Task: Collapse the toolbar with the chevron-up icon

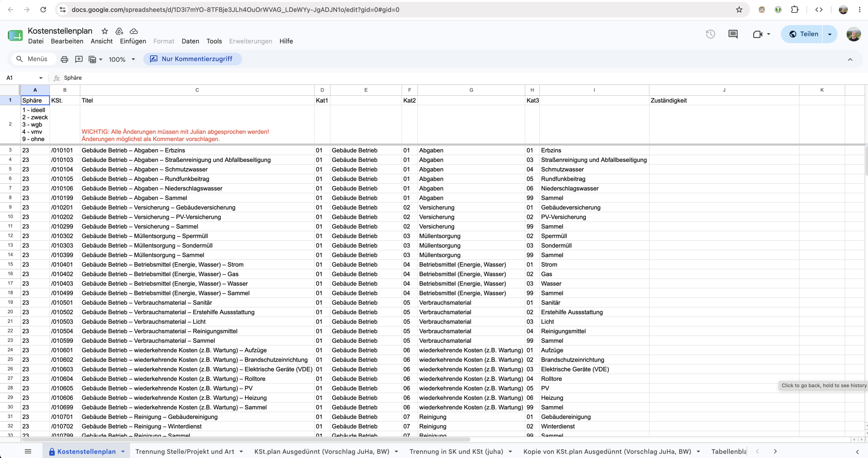Action: [850, 59]
